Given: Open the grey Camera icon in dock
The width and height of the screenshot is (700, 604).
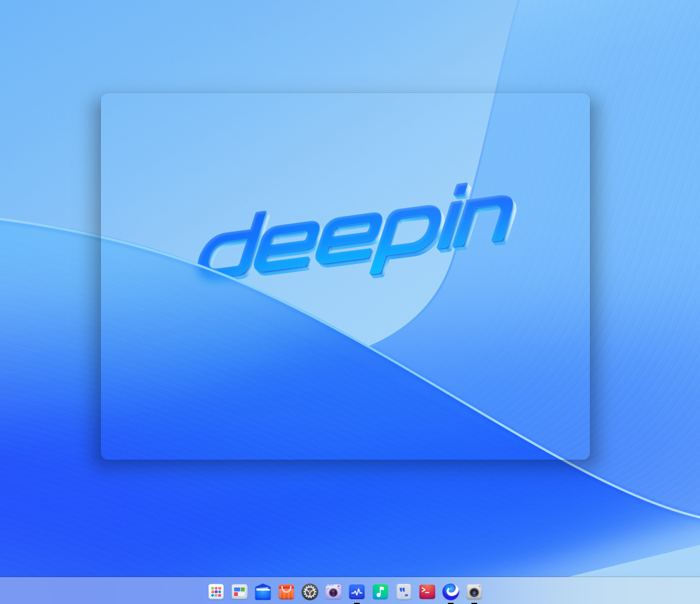Looking at the screenshot, I should [474, 592].
